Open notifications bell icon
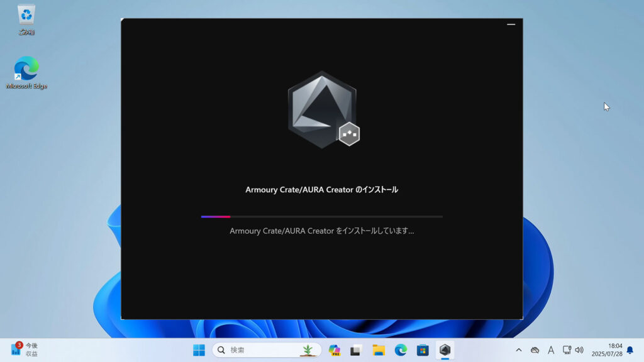The height and width of the screenshot is (362, 644). [x=630, y=350]
